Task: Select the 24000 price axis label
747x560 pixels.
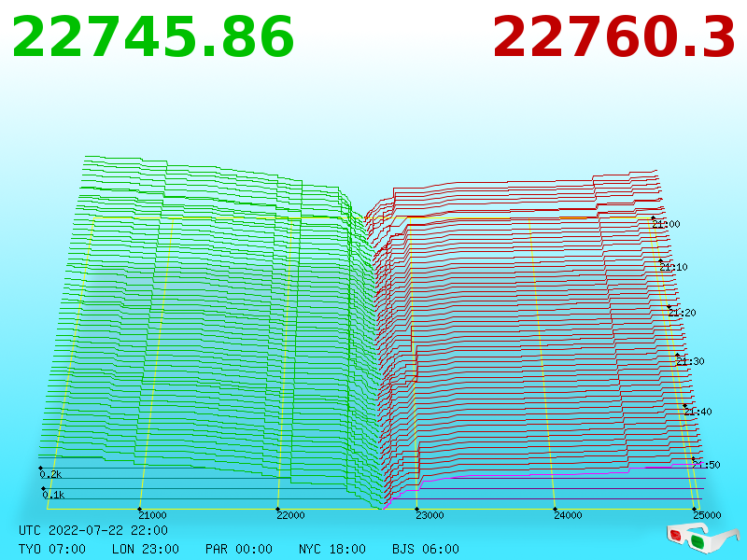Action: (568, 515)
